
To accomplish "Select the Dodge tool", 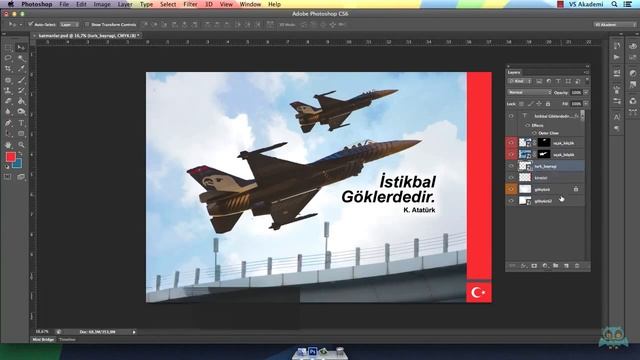I will coord(21,111).
